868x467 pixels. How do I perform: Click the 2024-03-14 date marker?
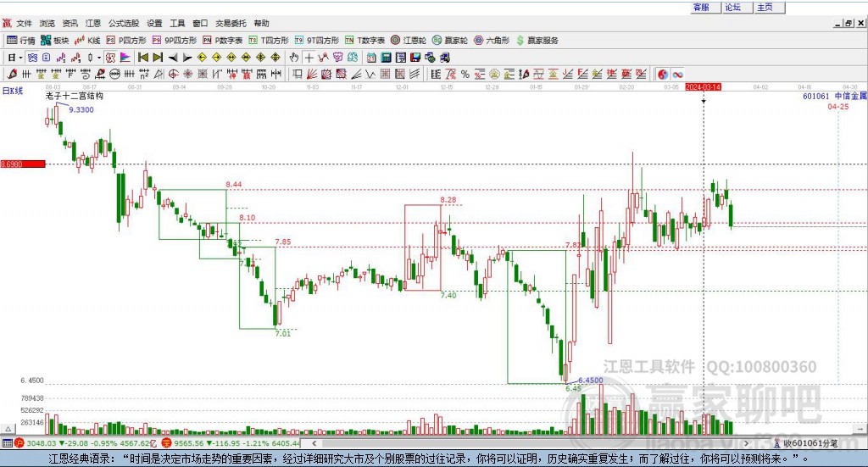point(703,86)
